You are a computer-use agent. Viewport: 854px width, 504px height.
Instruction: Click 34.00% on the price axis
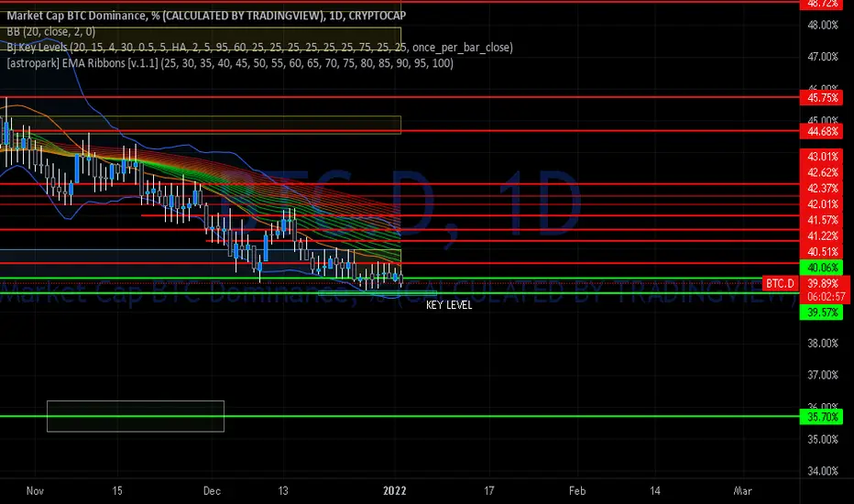823,471
